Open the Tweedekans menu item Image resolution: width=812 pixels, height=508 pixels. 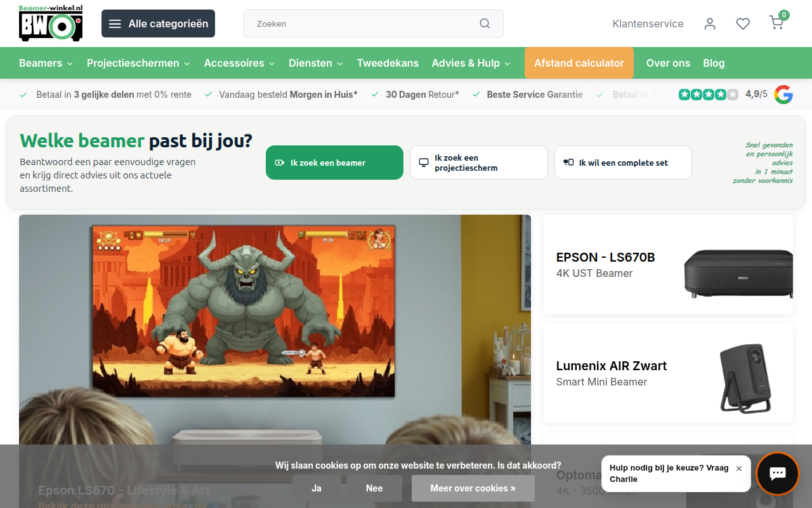(388, 63)
